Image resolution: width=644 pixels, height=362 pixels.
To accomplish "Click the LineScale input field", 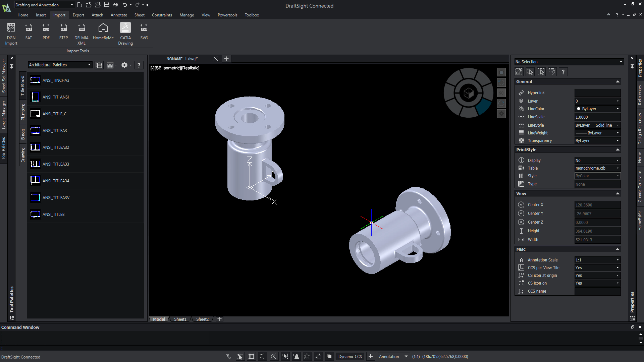I will tap(597, 117).
